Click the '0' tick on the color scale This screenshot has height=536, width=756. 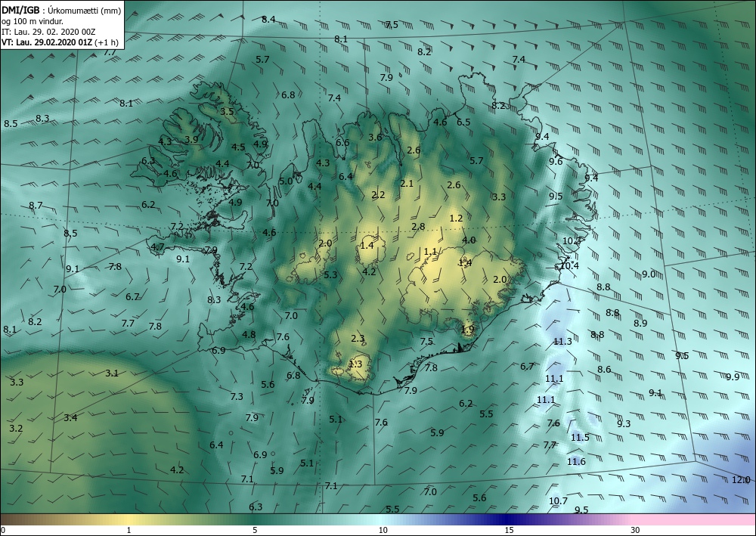(3, 530)
